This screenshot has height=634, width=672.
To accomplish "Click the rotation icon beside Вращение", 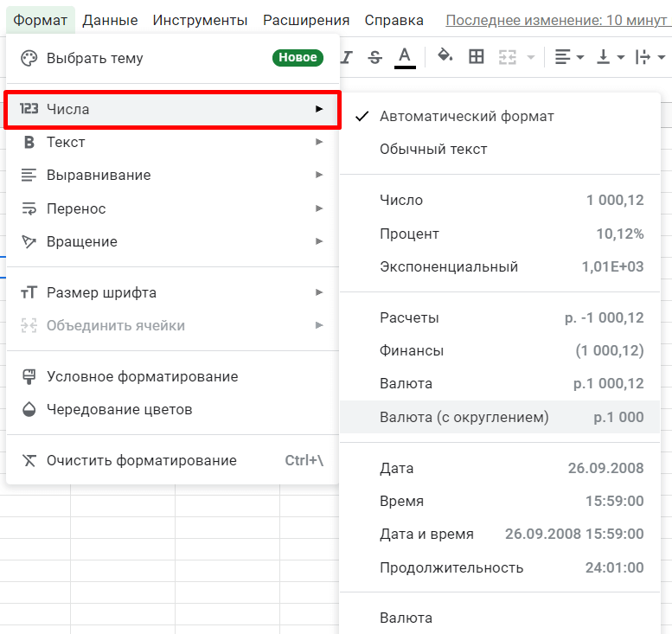I will (x=29, y=242).
